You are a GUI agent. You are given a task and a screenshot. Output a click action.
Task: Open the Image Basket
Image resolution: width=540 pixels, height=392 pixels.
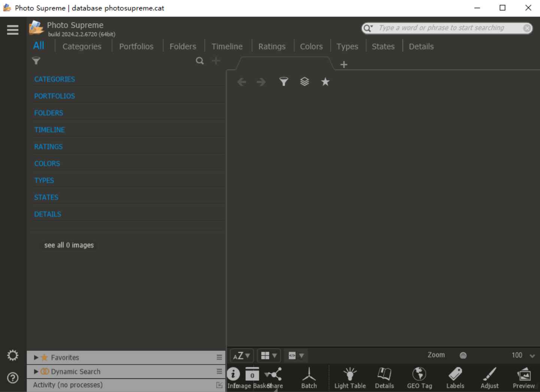[x=252, y=375]
